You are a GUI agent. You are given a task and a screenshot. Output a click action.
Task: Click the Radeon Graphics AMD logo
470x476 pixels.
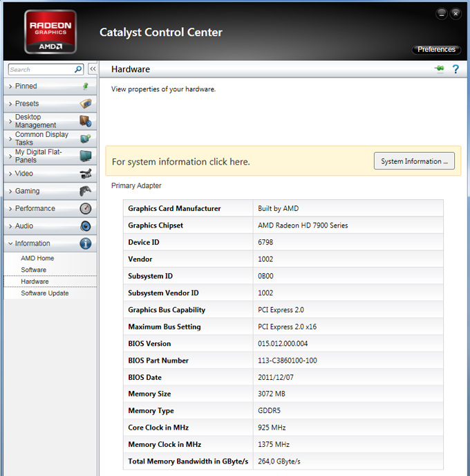(x=50, y=32)
